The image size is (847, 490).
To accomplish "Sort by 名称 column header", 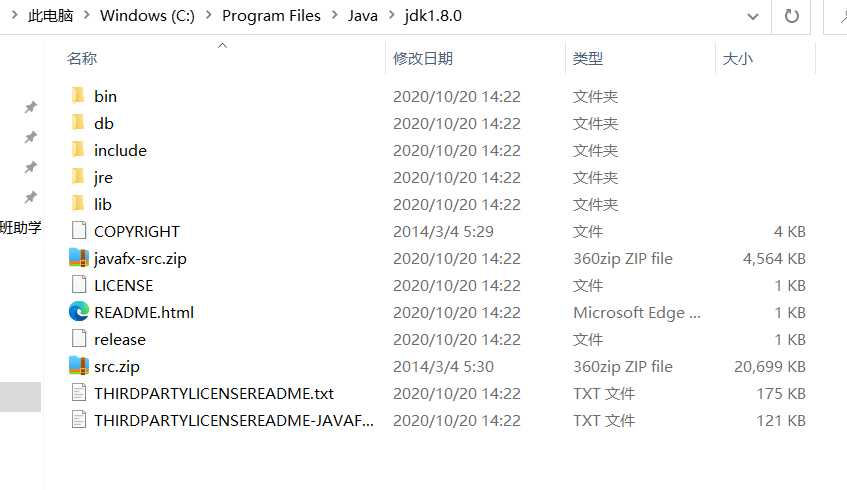I will (82, 58).
